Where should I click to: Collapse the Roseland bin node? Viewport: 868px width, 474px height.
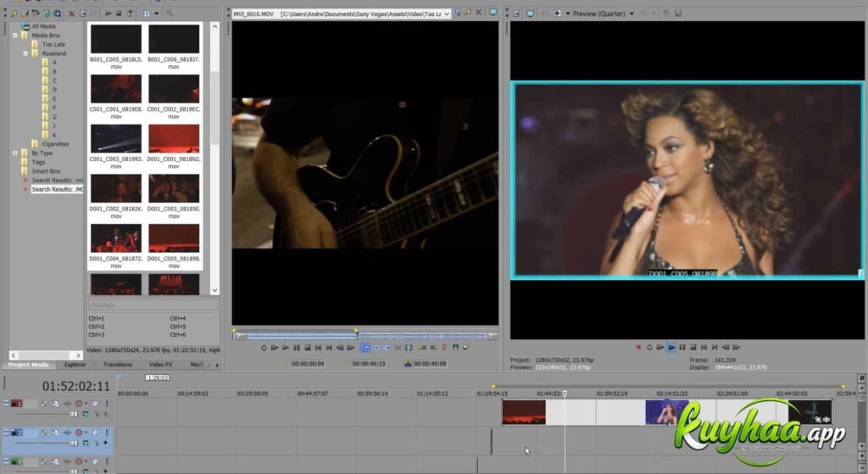click(x=25, y=53)
